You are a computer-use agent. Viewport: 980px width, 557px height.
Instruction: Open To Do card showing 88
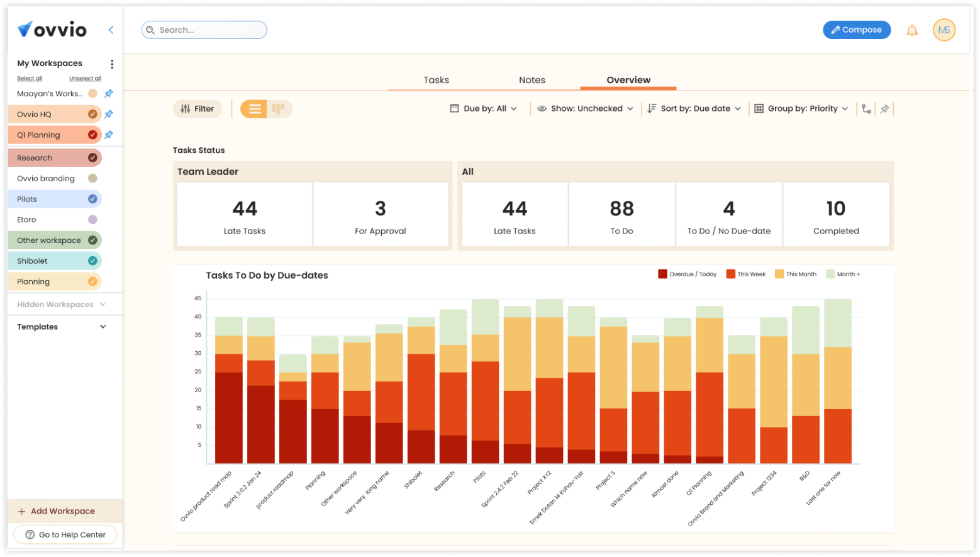(621, 215)
